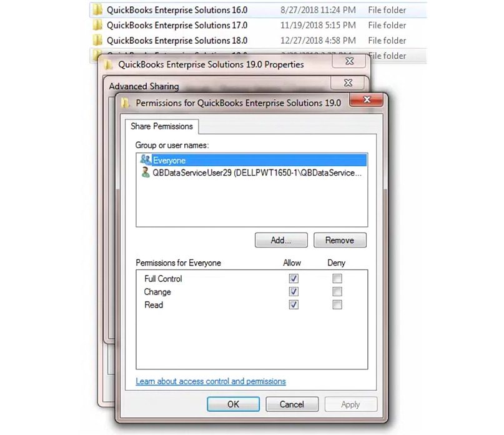Switch to the Share Permissions tab

[x=162, y=126]
